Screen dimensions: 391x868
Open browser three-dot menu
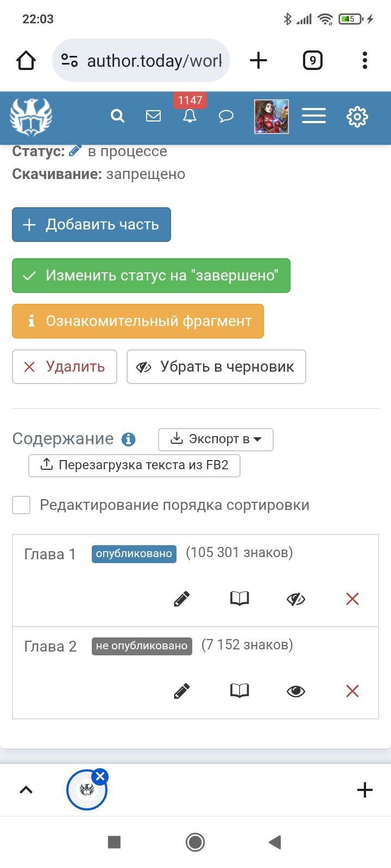364,60
